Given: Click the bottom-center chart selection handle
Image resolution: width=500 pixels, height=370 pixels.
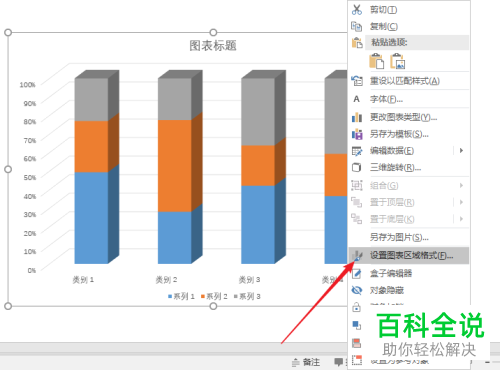Looking at the screenshot, I should coord(213,306).
